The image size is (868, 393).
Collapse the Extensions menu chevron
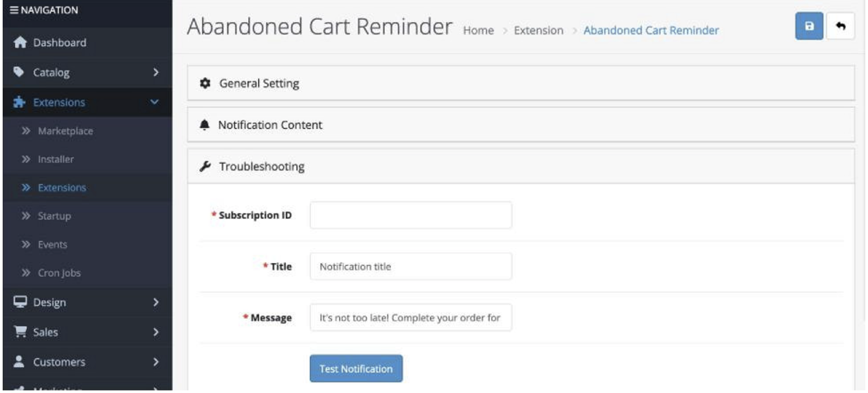click(x=154, y=102)
